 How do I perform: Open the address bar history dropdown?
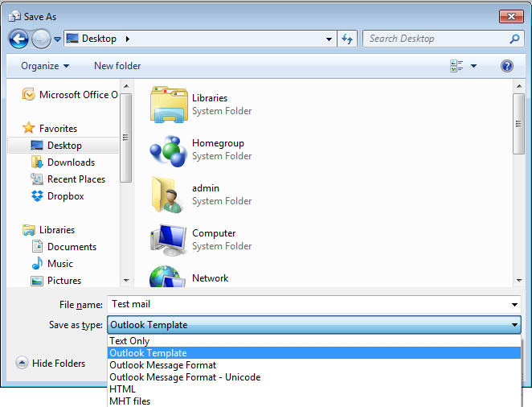click(329, 39)
